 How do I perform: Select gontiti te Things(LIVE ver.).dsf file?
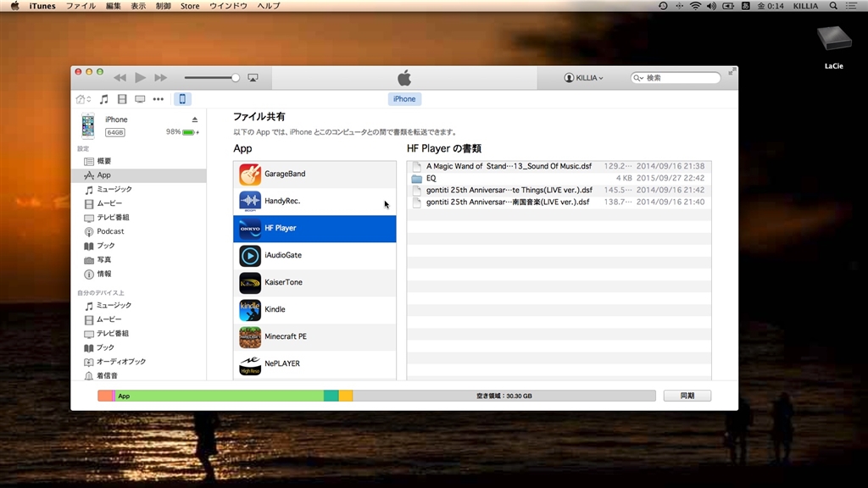[x=559, y=191]
